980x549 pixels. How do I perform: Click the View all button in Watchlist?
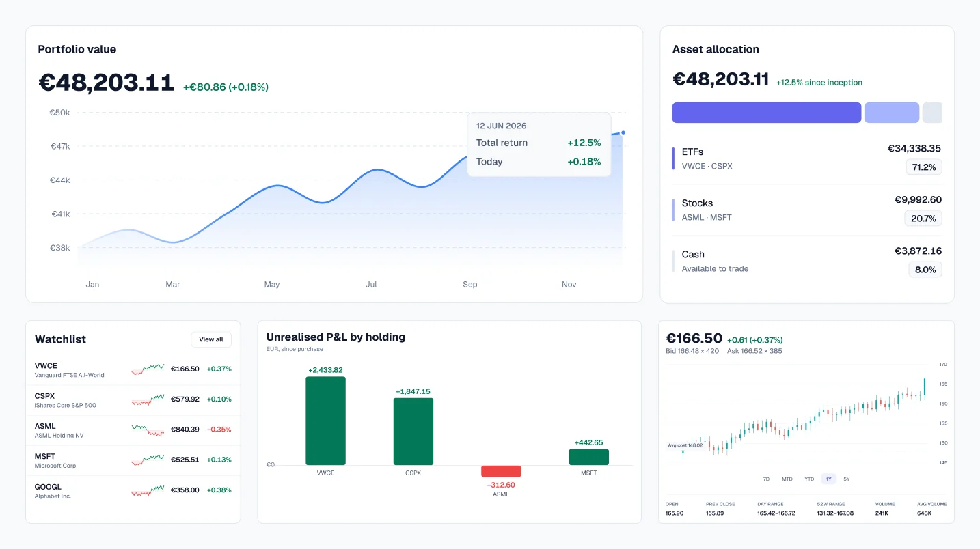tap(211, 339)
